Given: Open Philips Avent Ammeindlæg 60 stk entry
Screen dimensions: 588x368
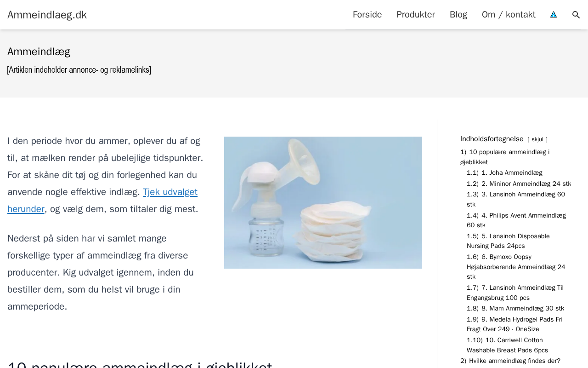Looking at the screenshot, I should point(516,220).
